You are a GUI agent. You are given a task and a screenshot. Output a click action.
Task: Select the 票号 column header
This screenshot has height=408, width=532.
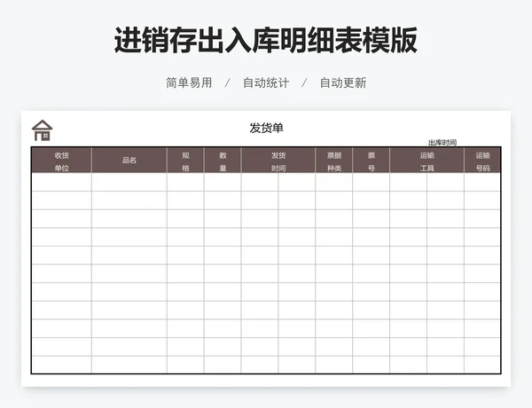tap(372, 161)
